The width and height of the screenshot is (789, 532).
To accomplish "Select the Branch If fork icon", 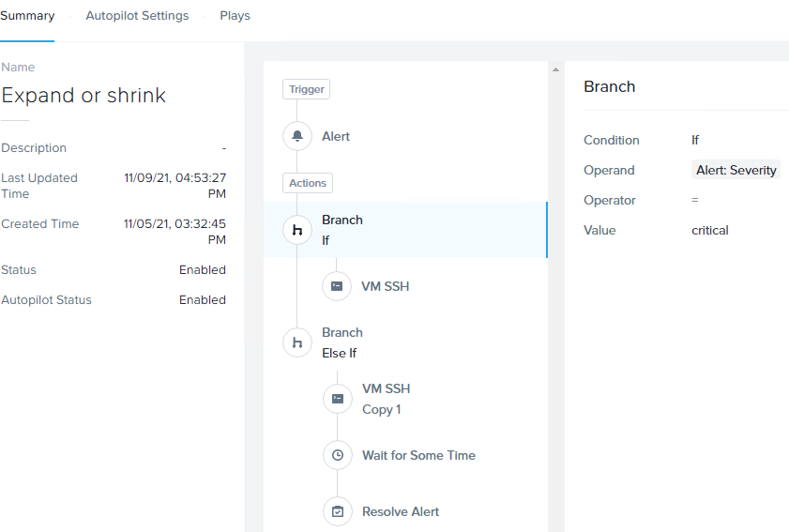I will click(297, 230).
